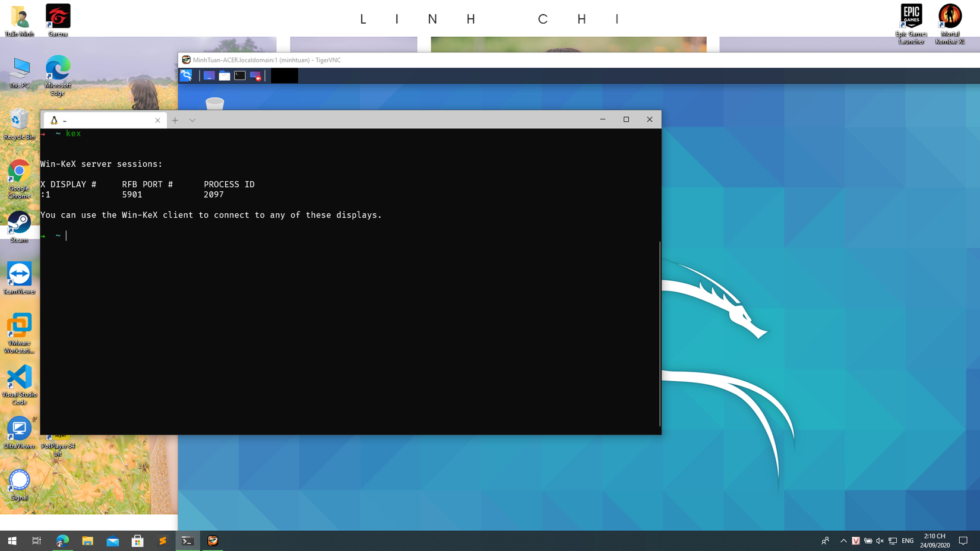
Task: Open This PC desktop icon
Action: 19,72
